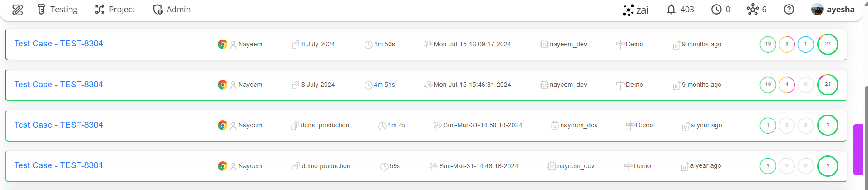The image size is (868, 190).
Task: Click the green passed count 19 in first row
Action: coord(768,44)
